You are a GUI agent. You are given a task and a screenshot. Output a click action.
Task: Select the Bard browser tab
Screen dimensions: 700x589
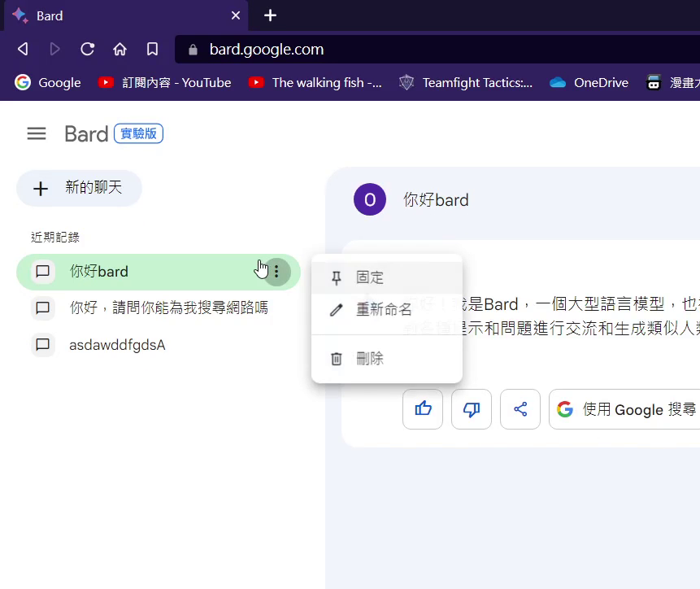[126, 16]
